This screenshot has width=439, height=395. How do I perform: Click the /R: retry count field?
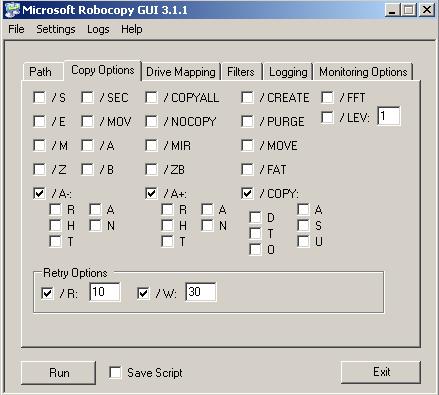point(105,292)
